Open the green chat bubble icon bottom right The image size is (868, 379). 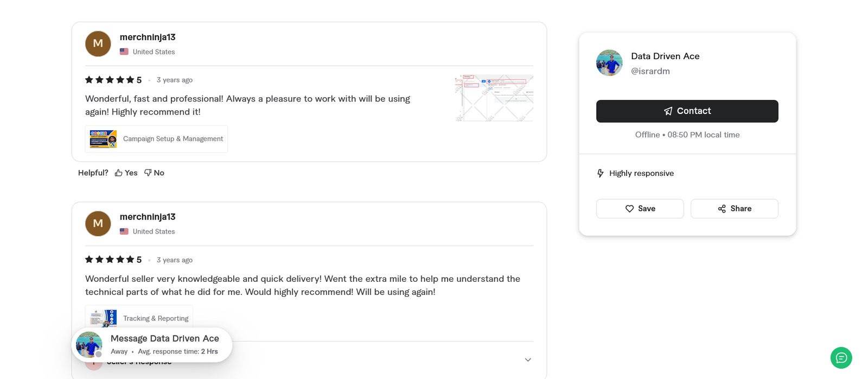(840, 358)
